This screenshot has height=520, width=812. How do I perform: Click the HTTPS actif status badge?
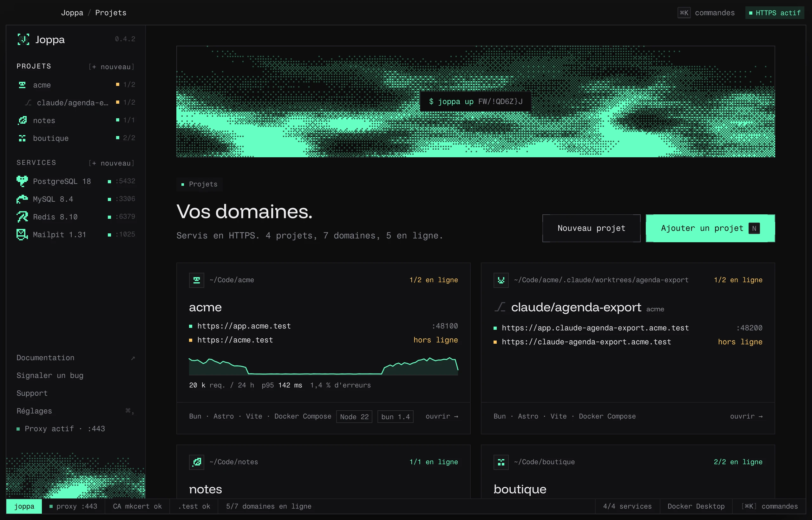775,13
